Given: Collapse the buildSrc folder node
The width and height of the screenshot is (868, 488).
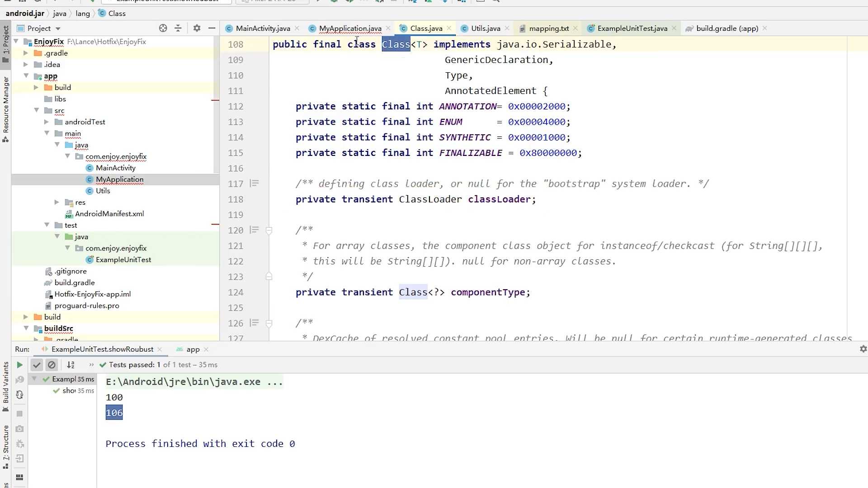Looking at the screenshot, I should pos(26,328).
